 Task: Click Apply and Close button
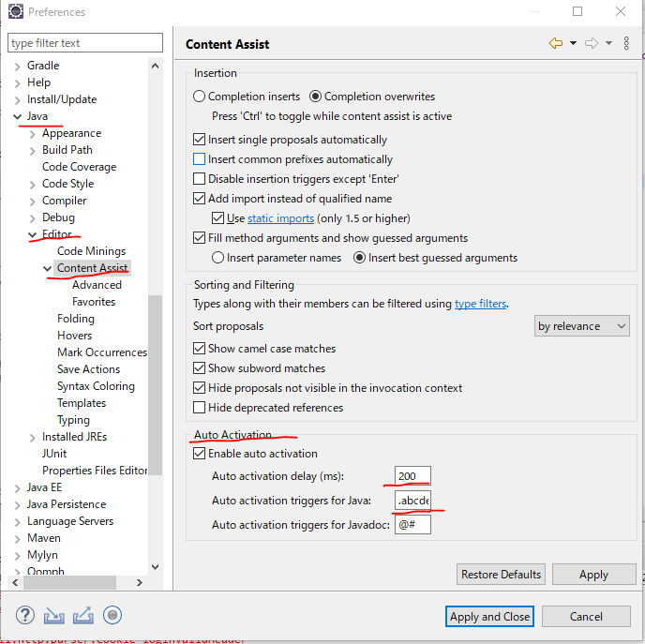click(x=489, y=617)
